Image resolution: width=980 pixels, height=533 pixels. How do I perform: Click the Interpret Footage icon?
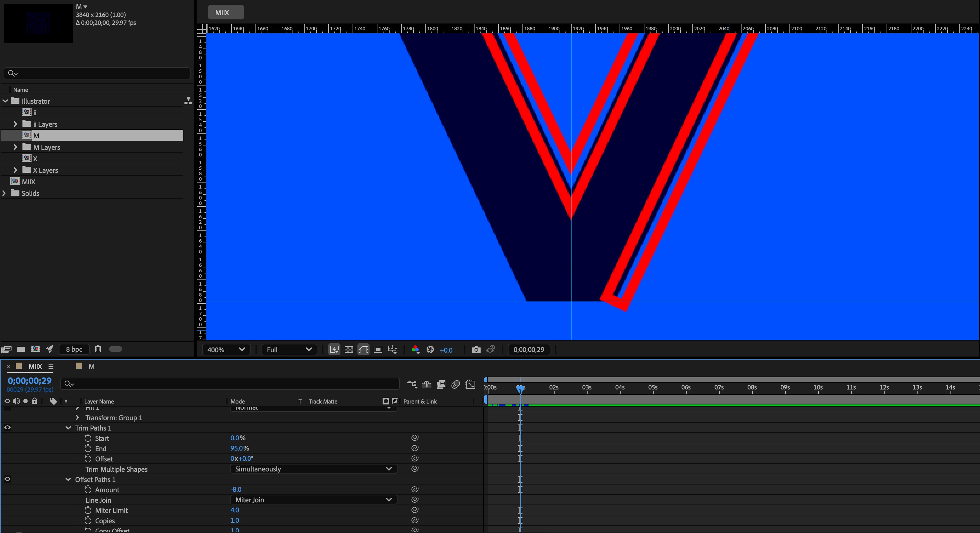pos(6,349)
